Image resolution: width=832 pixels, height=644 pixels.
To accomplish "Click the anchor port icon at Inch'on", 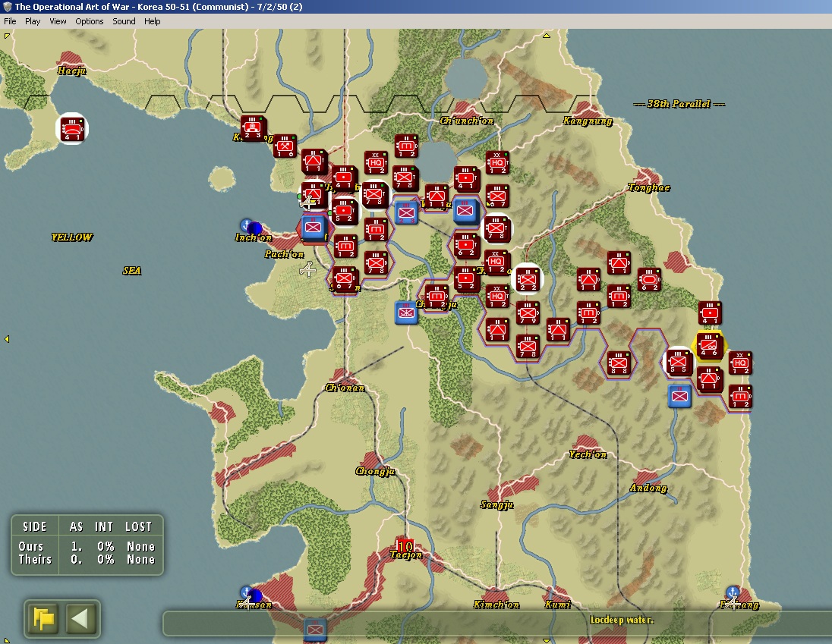I will (246, 225).
